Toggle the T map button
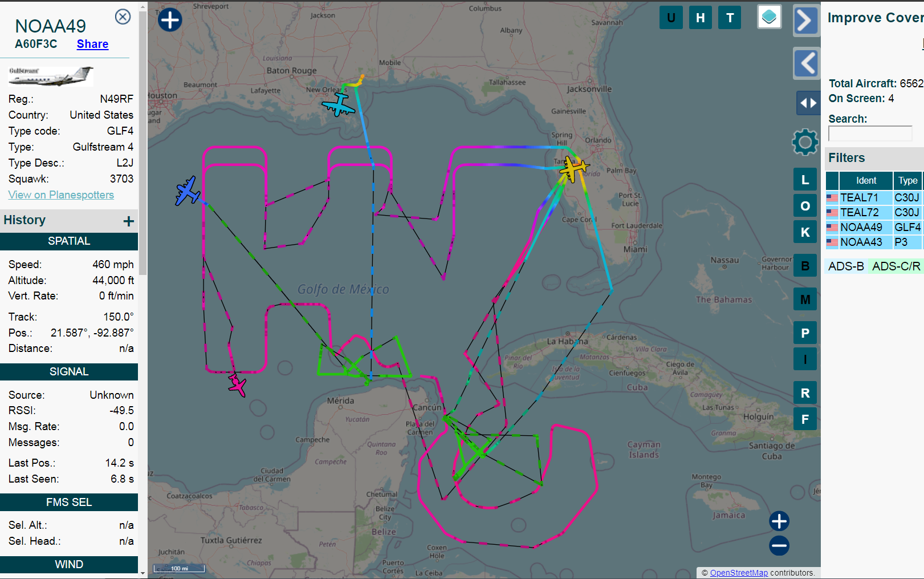Image resolution: width=924 pixels, height=579 pixels. (730, 18)
